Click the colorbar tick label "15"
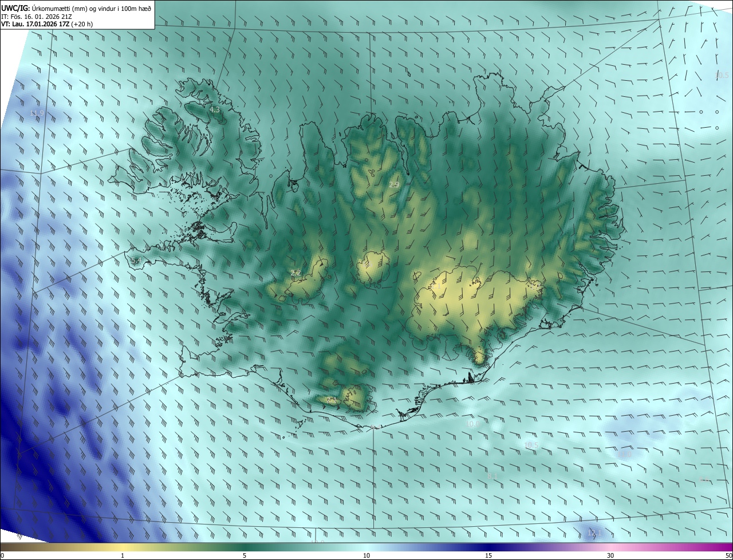This screenshot has height=560, width=733. [x=488, y=555]
